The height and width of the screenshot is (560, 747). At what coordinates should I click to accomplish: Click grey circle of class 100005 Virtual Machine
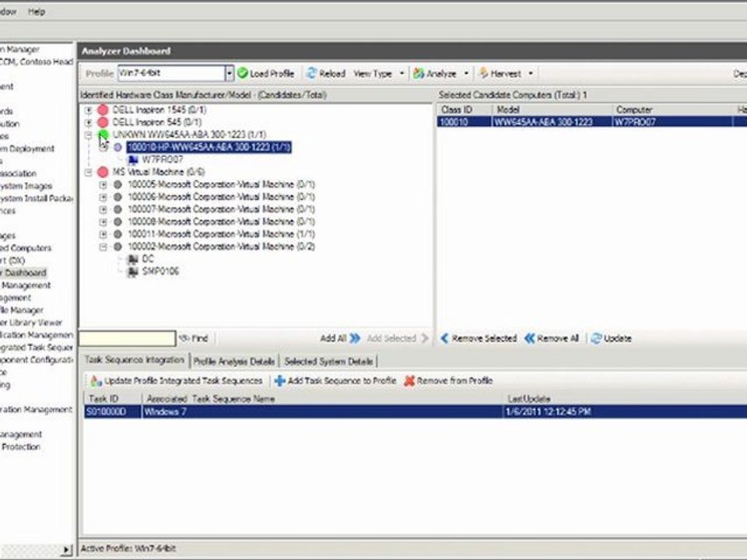click(117, 184)
